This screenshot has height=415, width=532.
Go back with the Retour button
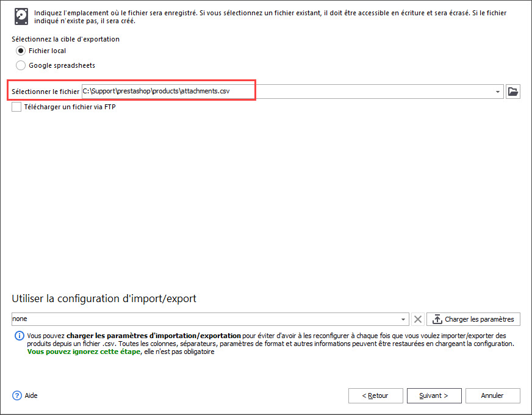click(x=375, y=395)
